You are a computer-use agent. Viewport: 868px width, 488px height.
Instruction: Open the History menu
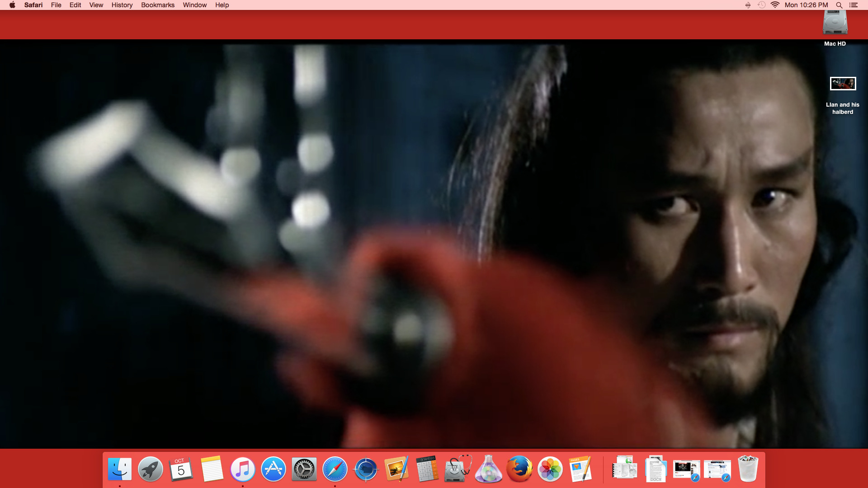pyautogui.click(x=122, y=5)
